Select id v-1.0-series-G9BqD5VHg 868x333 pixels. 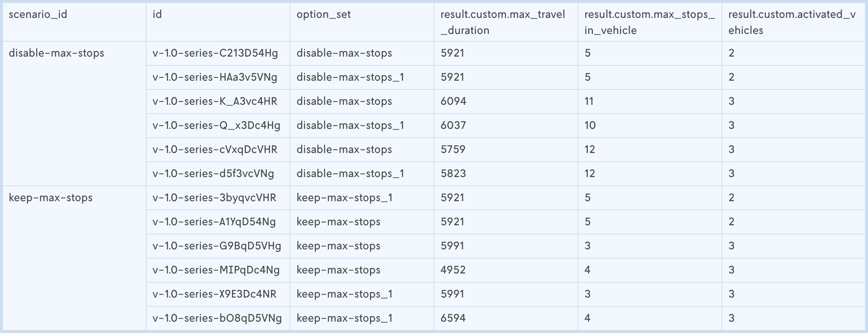217,246
